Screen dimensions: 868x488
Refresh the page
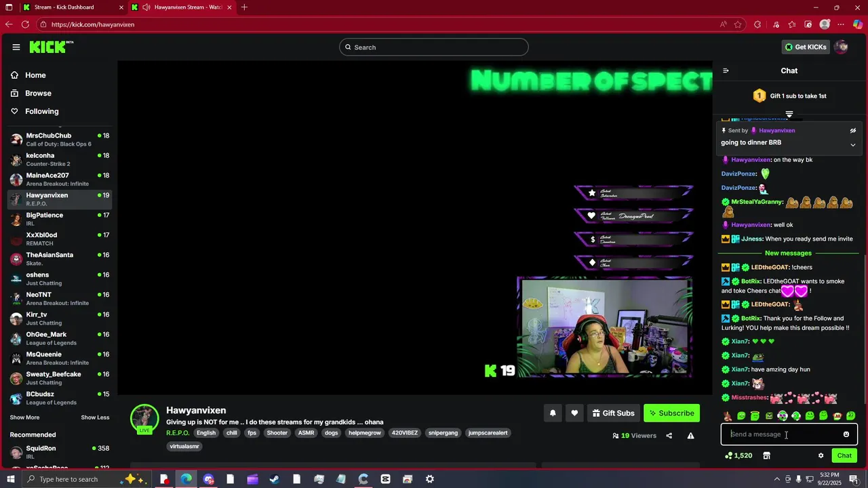coord(25,24)
